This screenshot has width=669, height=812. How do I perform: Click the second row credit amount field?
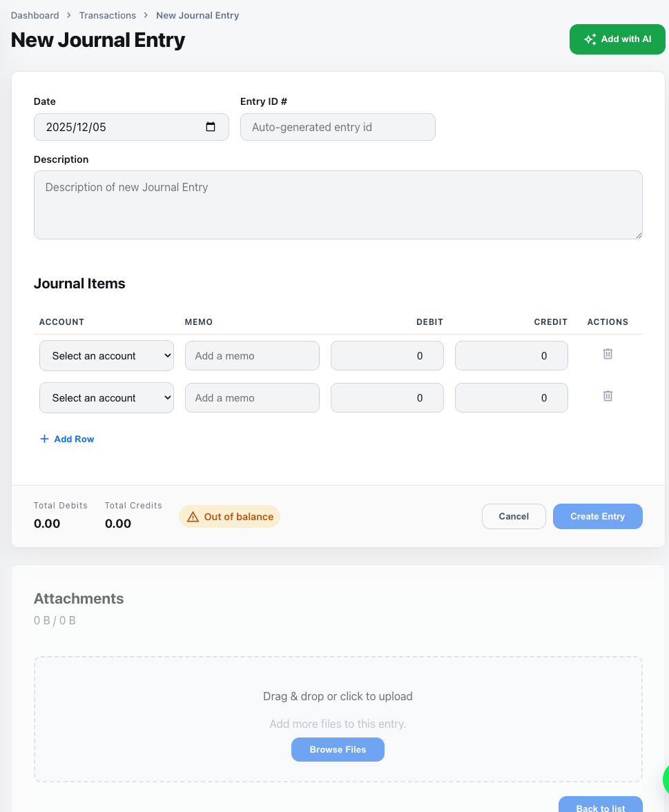point(511,398)
